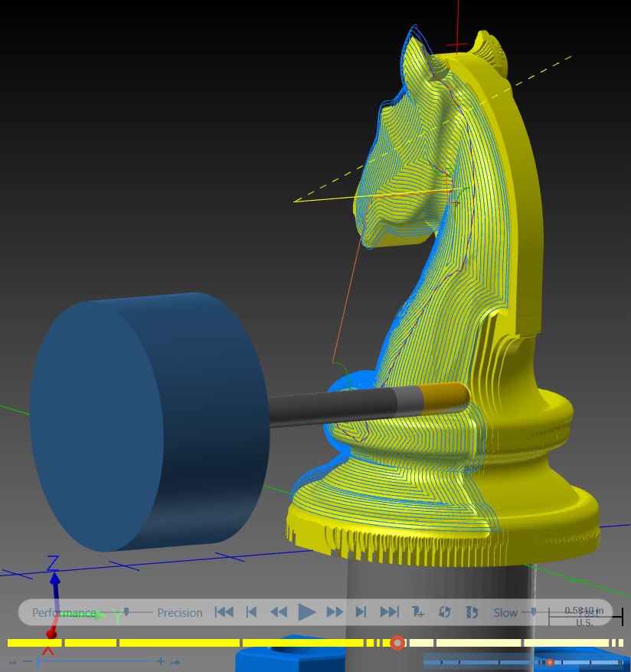Click the Precision label
The width and height of the screenshot is (631, 672).
pyautogui.click(x=180, y=613)
